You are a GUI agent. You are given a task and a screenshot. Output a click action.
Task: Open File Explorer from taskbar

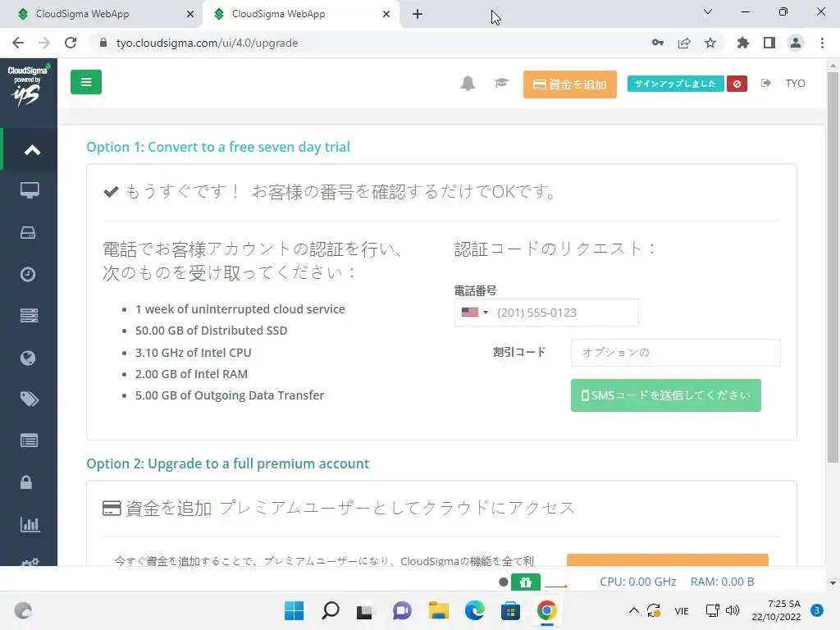(439, 610)
